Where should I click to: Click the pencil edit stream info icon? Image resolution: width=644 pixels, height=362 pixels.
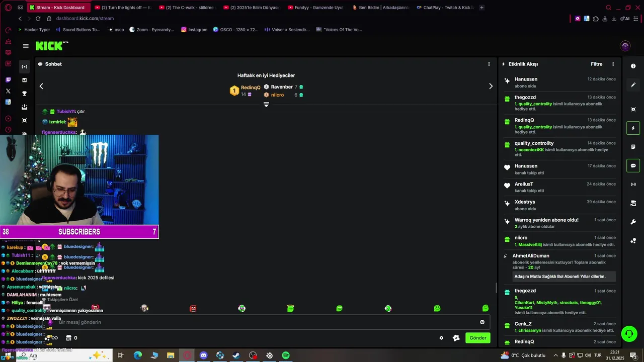coord(633,85)
